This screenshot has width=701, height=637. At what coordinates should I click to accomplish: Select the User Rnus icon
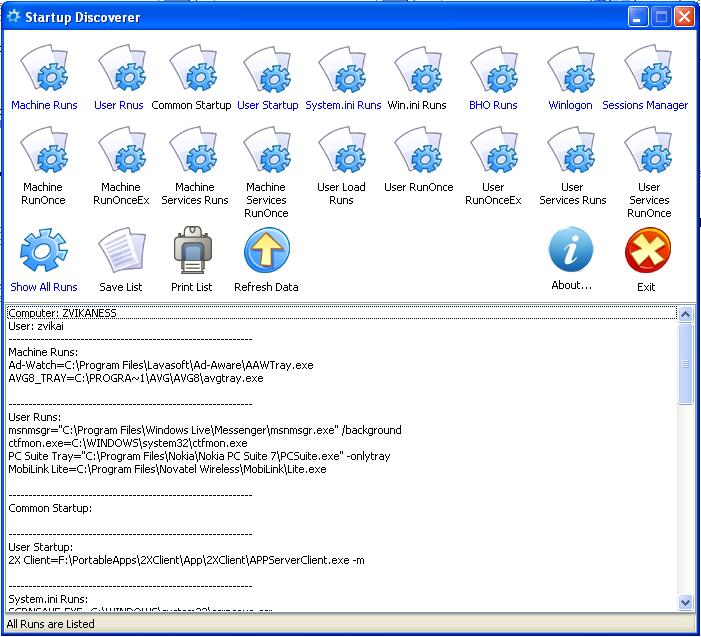(122, 67)
